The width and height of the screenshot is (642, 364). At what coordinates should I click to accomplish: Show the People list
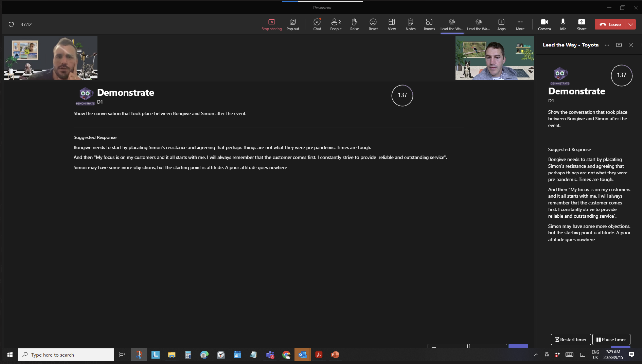click(x=335, y=24)
